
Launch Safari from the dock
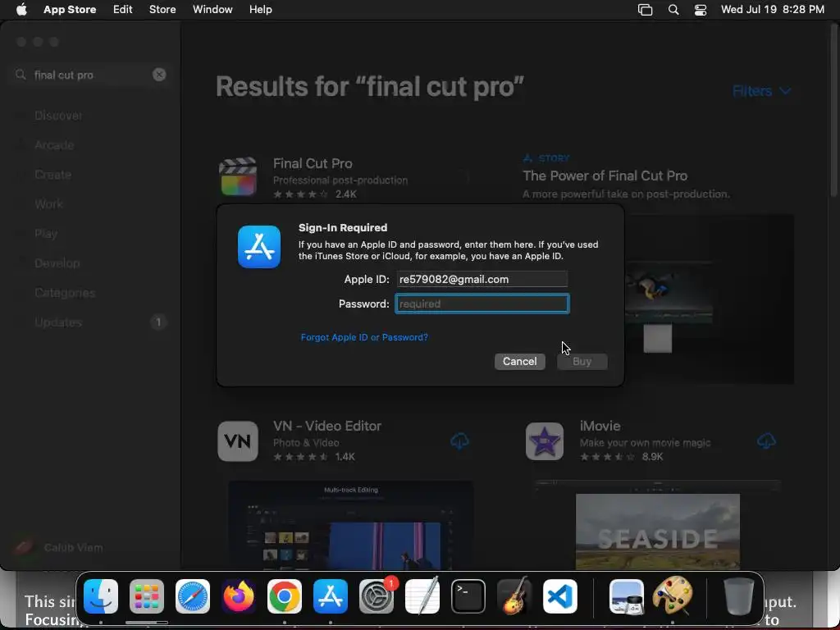(x=193, y=596)
